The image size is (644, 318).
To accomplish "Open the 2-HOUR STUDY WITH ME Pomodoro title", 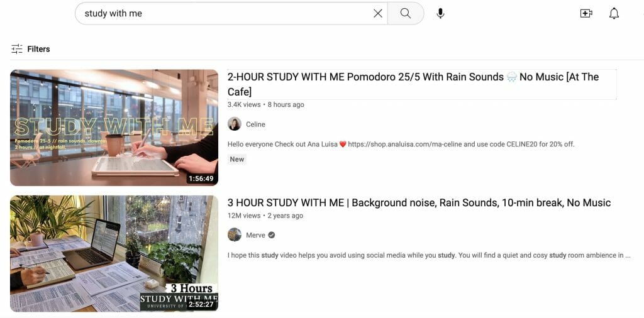I will coord(413,84).
